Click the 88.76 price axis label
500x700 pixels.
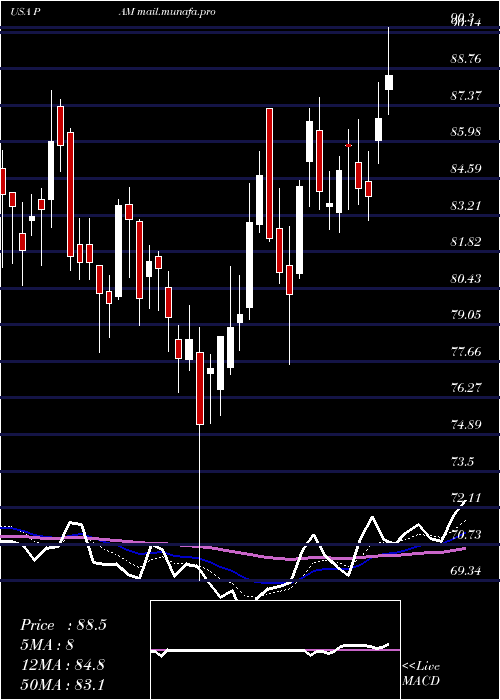pyautogui.click(x=466, y=59)
